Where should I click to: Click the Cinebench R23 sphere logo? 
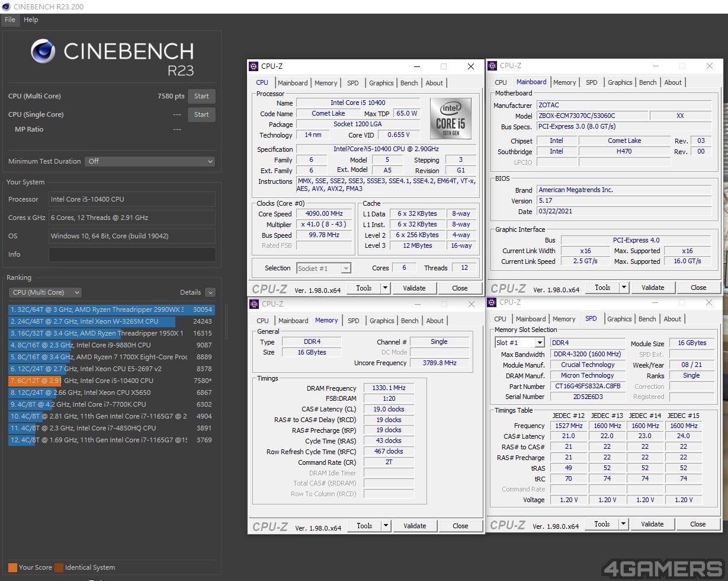pyautogui.click(x=43, y=52)
